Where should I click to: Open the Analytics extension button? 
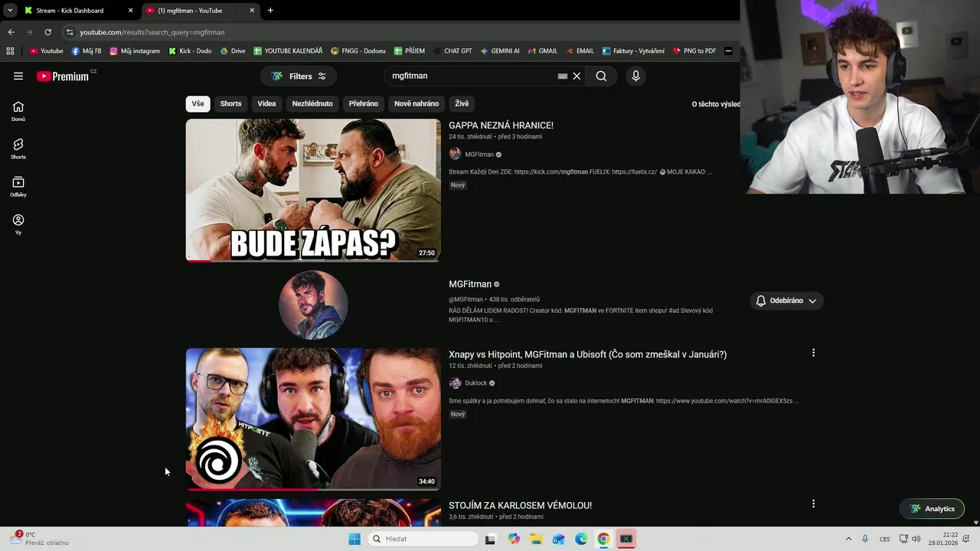pyautogui.click(x=932, y=508)
